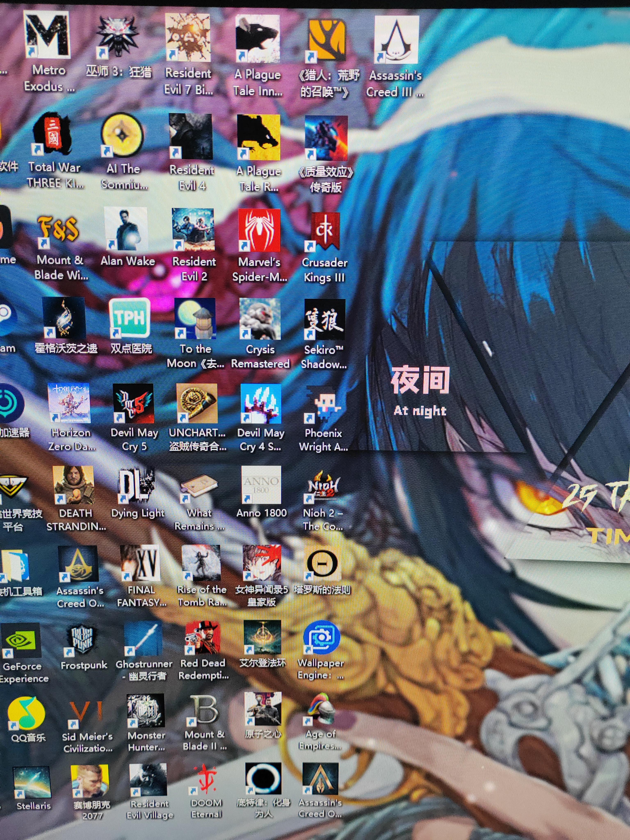Screen dimensions: 630x840
Task: Open the Red Dead Redemption shortcut
Action: click(203, 638)
